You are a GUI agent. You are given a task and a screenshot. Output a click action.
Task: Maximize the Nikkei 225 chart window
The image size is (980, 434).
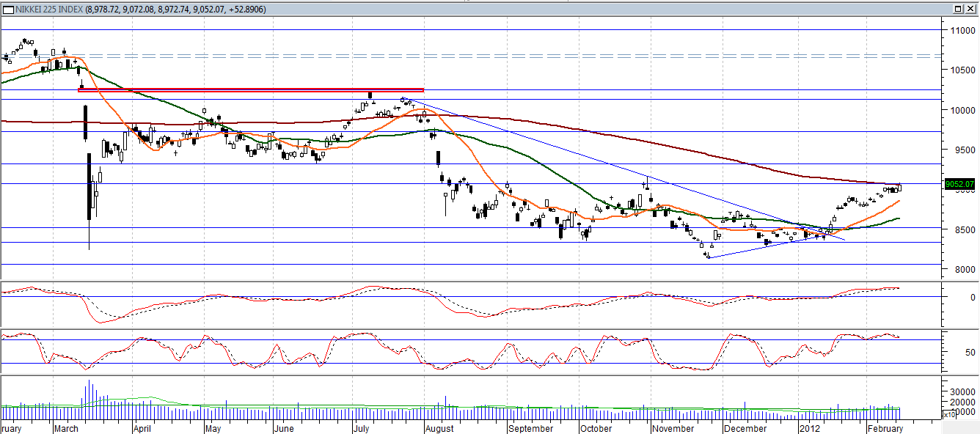tap(958, 9)
